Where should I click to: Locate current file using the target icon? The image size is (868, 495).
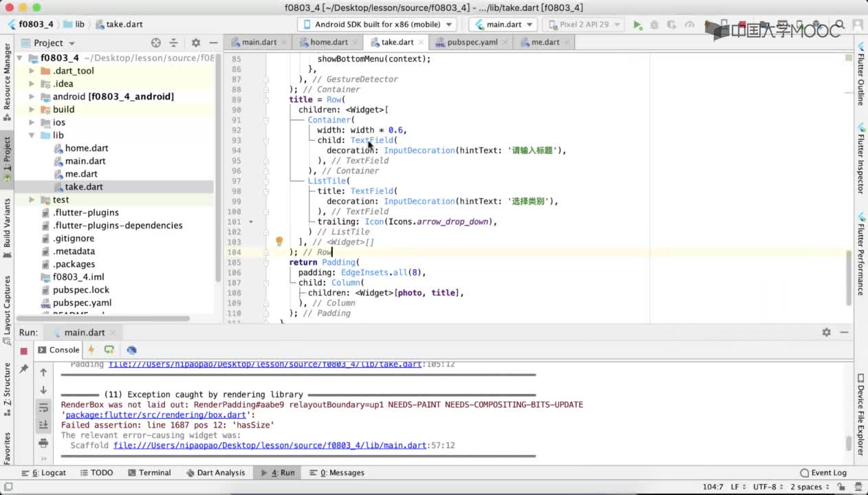click(155, 43)
